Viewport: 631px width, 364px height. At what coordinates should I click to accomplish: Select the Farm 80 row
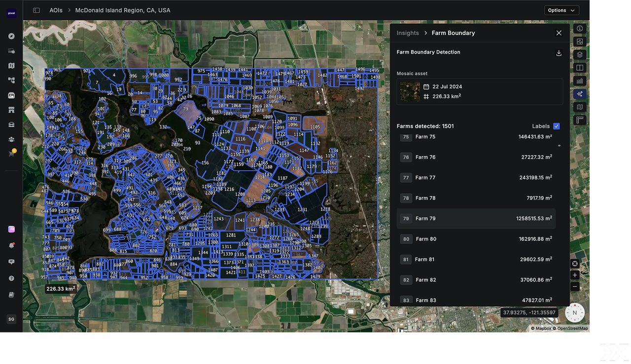[476, 239]
